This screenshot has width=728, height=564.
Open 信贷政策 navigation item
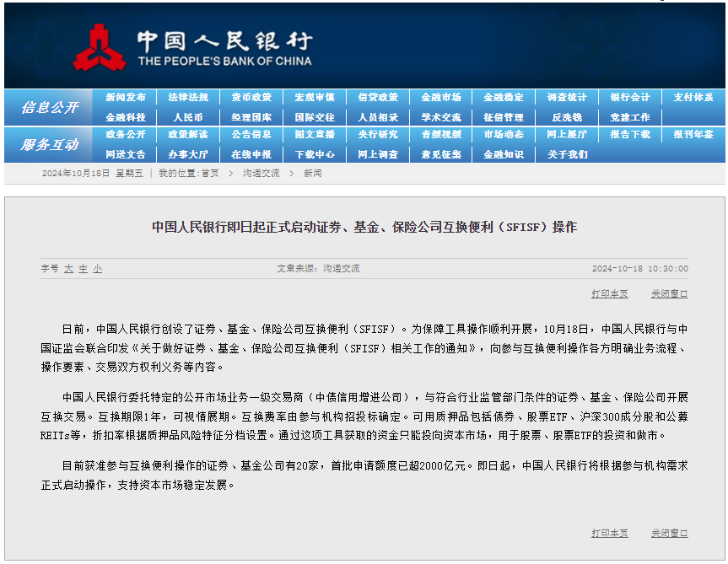[x=377, y=98]
